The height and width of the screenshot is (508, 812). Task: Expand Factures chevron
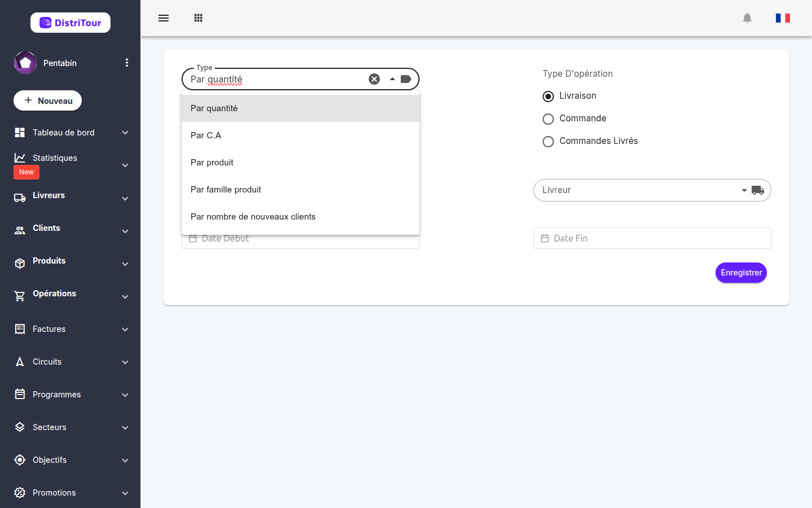(125, 330)
